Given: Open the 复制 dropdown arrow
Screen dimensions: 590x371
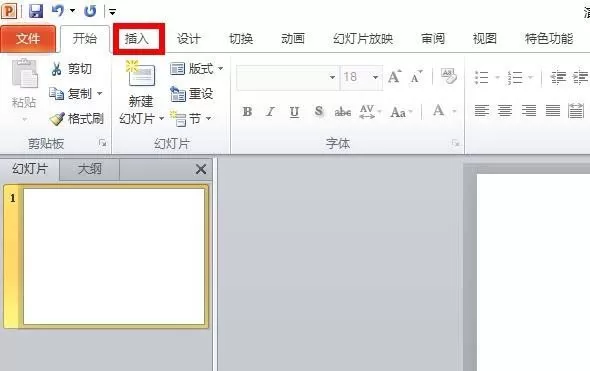Looking at the screenshot, I should [x=100, y=93].
